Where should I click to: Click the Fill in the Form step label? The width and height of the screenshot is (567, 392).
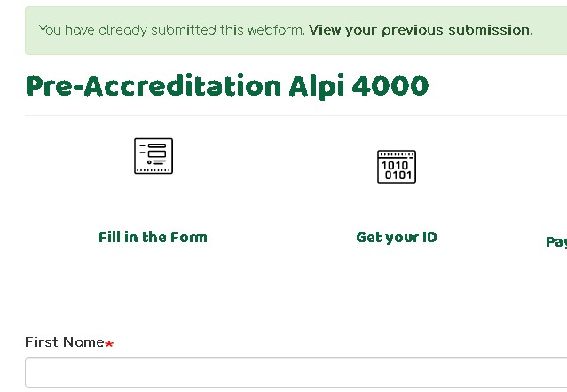[x=153, y=237]
